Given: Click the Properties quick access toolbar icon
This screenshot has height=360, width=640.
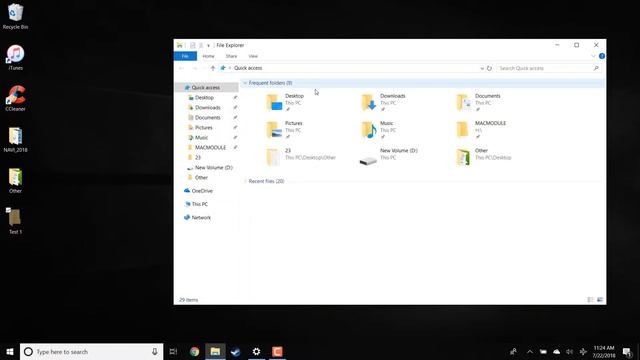Looking at the screenshot, I should [192, 45].
